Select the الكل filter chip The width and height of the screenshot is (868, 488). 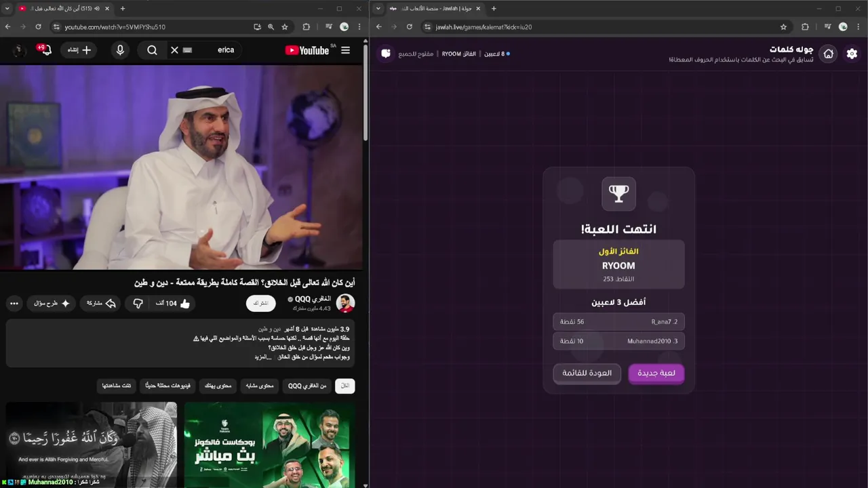coord(345,386)
